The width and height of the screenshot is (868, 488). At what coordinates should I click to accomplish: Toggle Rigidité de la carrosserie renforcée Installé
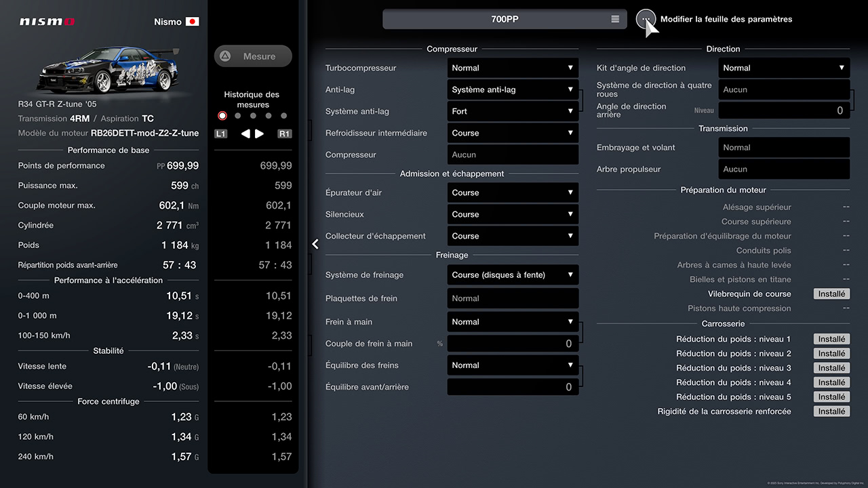coord(831,411)
